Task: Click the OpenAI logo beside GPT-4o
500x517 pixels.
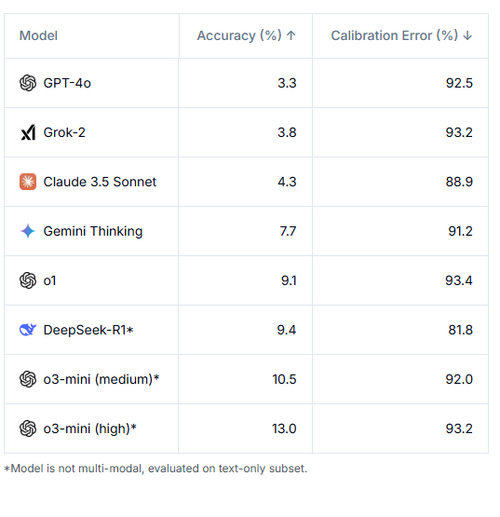Action: click(x=28, y=83)
